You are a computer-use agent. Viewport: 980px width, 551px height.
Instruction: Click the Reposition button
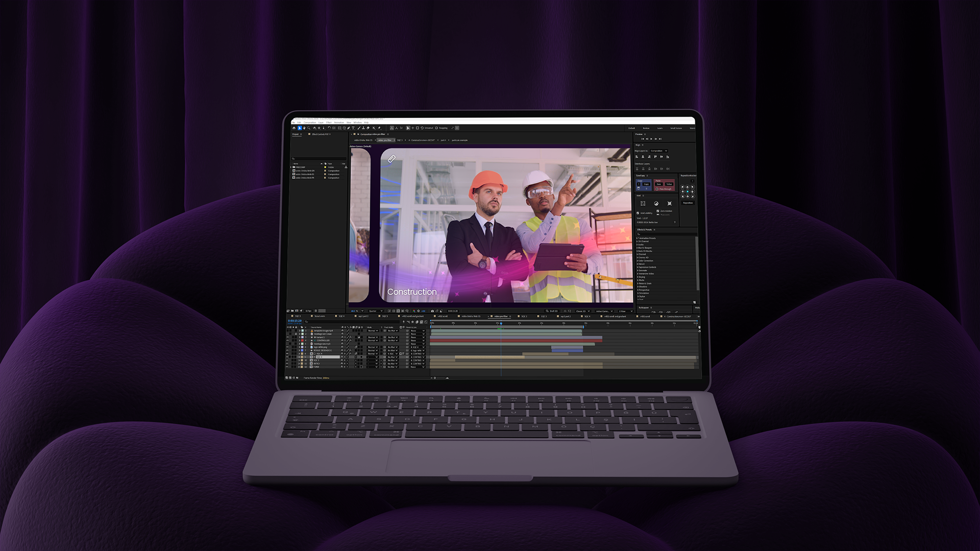[688, 203]
